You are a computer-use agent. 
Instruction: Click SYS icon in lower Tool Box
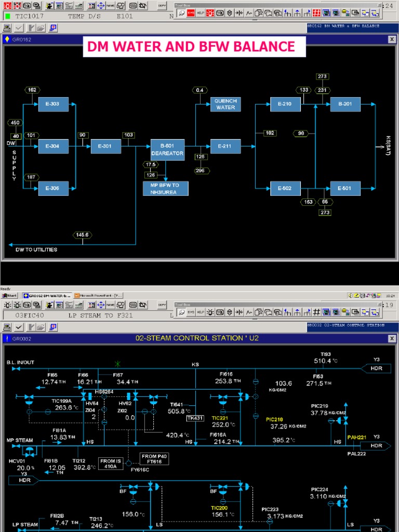(x=191, y=312)
